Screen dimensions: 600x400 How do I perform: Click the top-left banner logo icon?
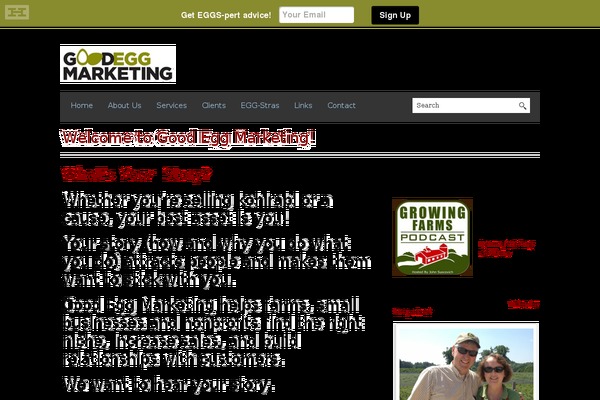tap(17, 12)
